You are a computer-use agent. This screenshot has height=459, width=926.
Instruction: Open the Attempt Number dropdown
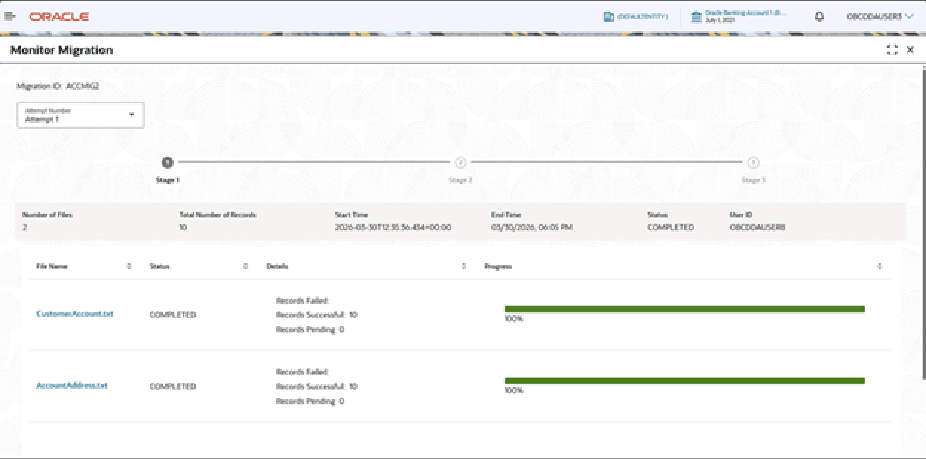[x=80, y=115]
